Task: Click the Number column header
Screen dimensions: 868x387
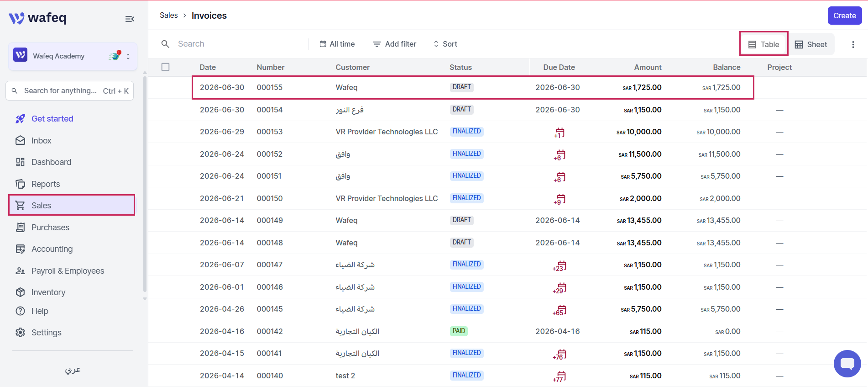Action: click(x=271, y=67)
